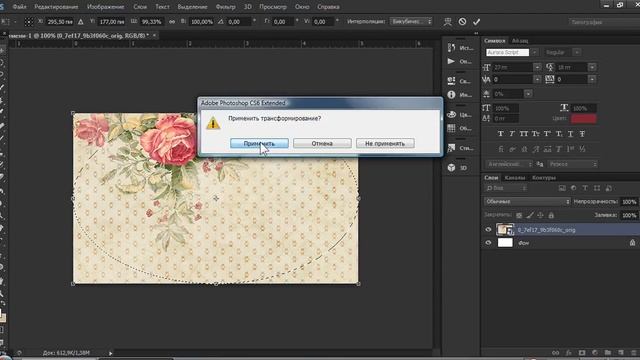Hide the Фон layer eye
The image size is (640, 360).
[x=488, y=242]
